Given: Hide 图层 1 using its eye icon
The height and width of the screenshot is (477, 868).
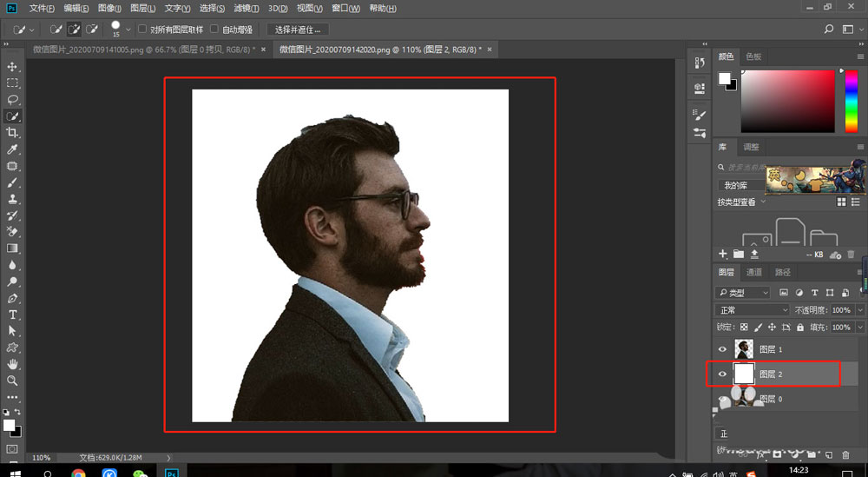Looking at the screenshot, I should [x=722, y=349].
